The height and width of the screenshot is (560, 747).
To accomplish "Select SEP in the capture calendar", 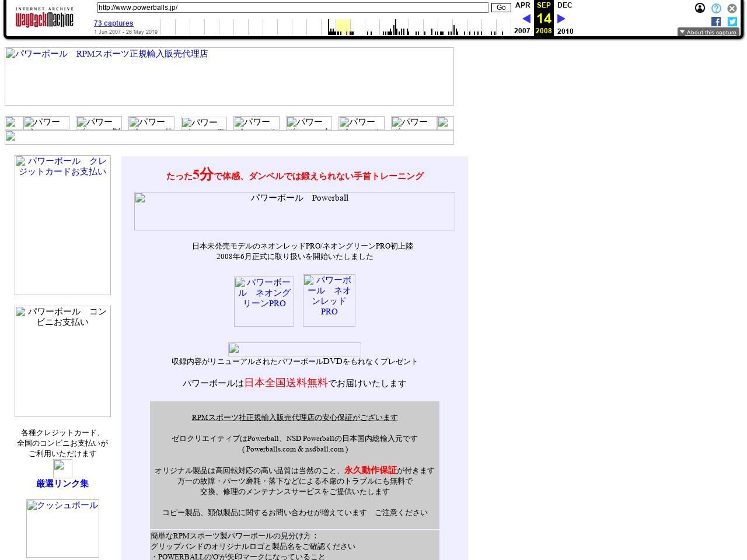I will point(543,5).
